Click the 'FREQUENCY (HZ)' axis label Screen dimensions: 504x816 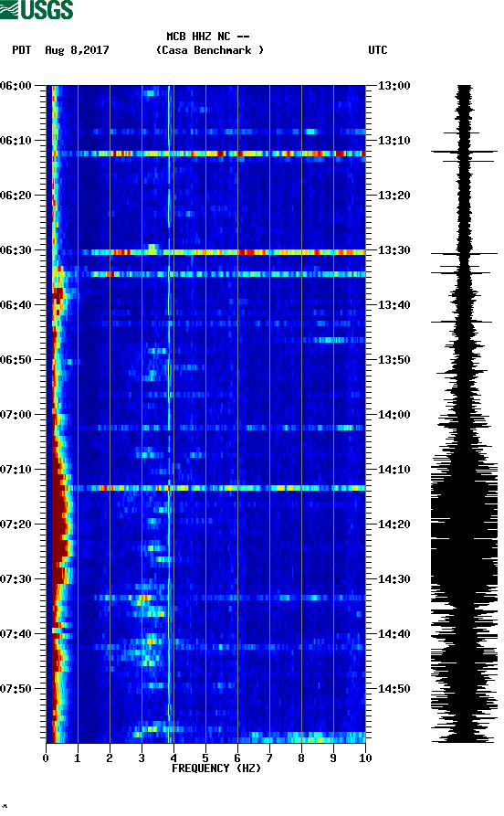[215, 768]
